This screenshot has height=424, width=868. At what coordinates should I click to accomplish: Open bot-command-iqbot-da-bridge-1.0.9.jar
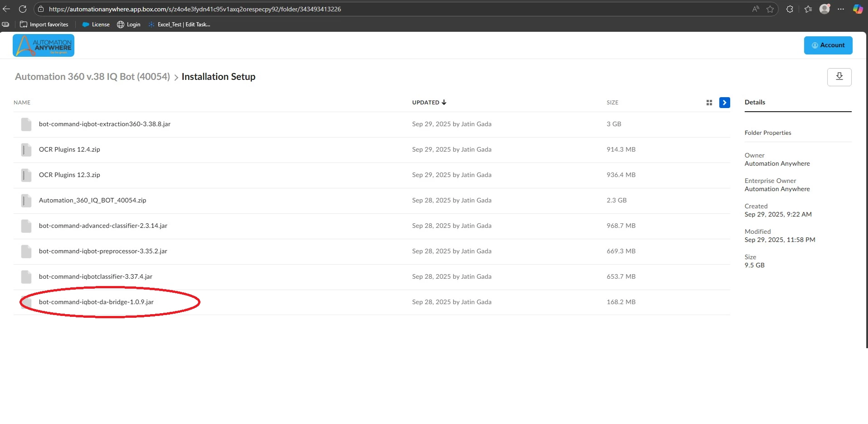coord(96,302)
